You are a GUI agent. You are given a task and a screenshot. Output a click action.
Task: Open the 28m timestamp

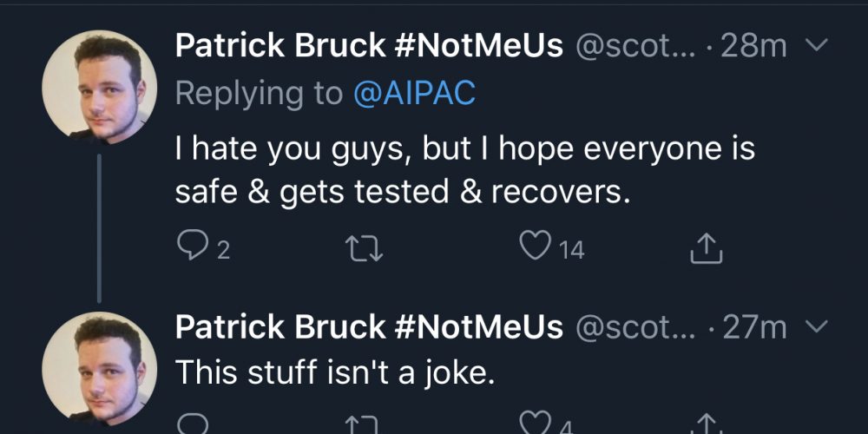(753, 46)
